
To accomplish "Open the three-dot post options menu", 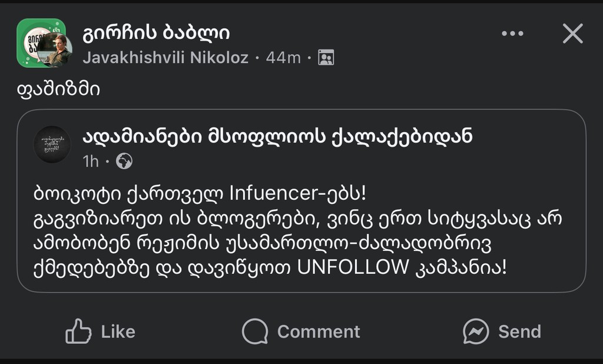I will [x=513, y=34].
